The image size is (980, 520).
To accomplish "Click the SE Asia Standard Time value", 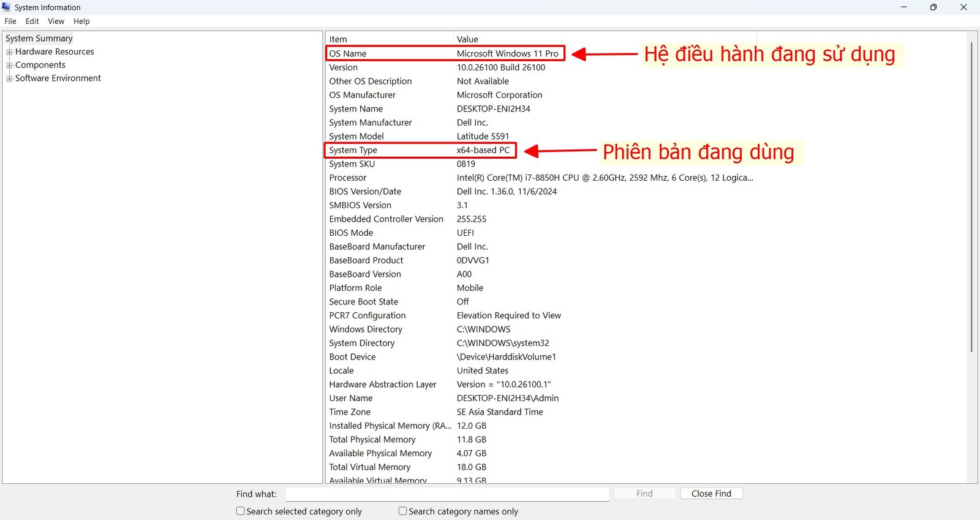I will point(499,412).
